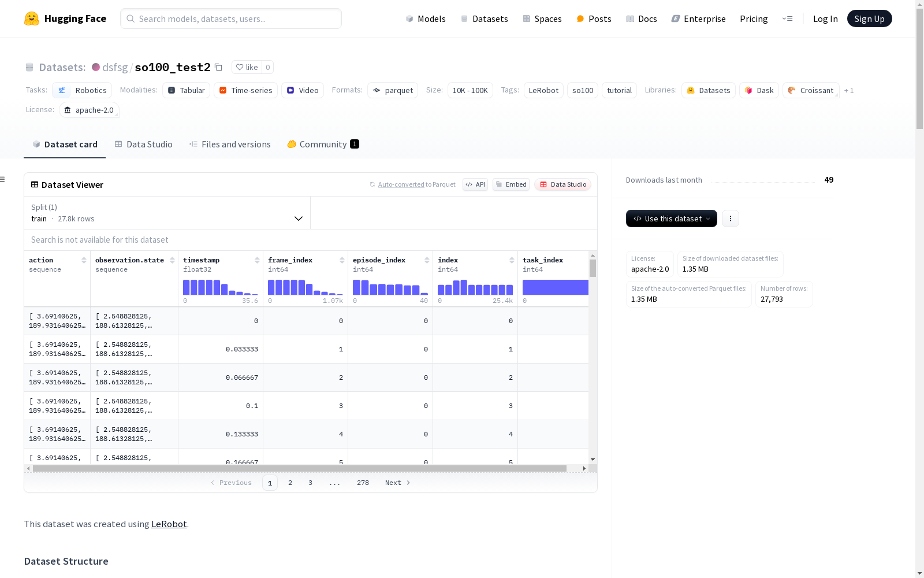
Task: Switch to the Dataset card tab
Action: (65, 144)
